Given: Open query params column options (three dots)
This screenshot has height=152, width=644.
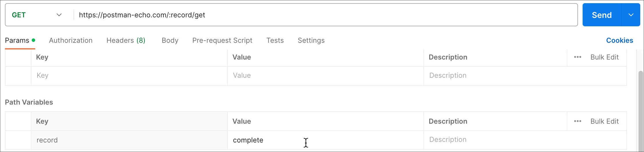Looking at the screenshot, I should [x=577, y=57].
